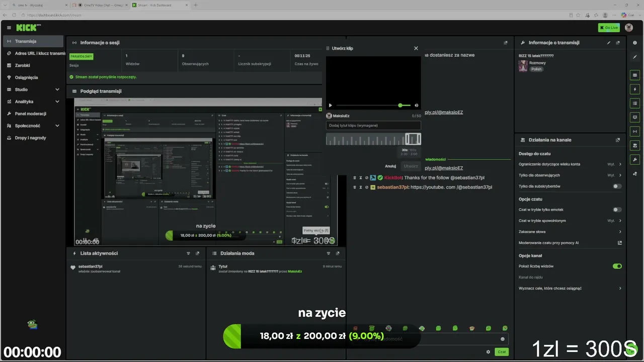The width and height of the screenshot is (644, 362).
Task: Open age restriction setting Ograniczenie dotyczące wieku konta
Action: click(570, 164)
